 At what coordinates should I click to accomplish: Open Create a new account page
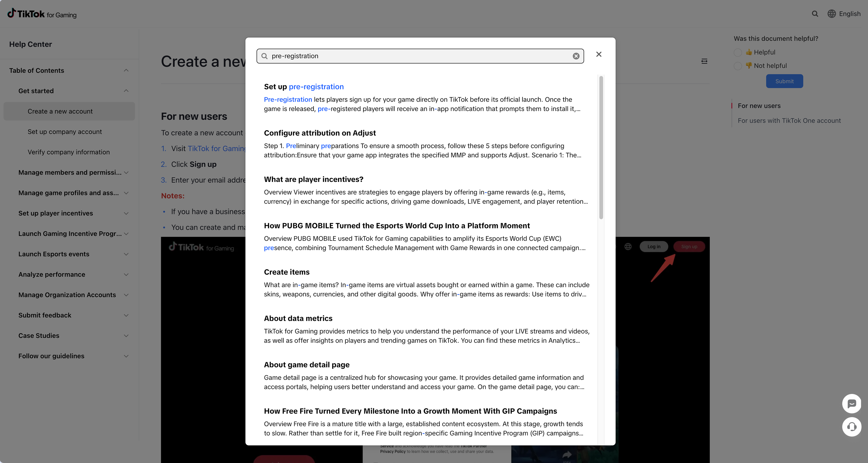click(x=69, y=111)
